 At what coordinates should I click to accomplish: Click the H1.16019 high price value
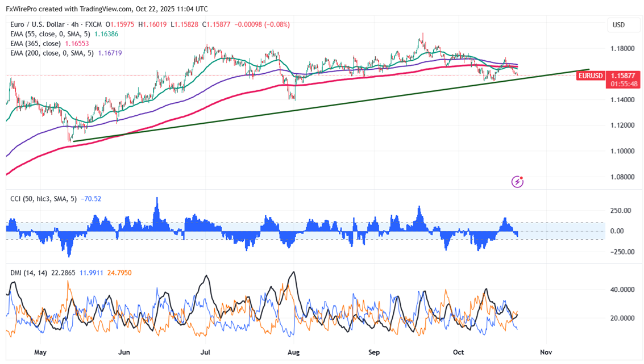pos(152,24)
